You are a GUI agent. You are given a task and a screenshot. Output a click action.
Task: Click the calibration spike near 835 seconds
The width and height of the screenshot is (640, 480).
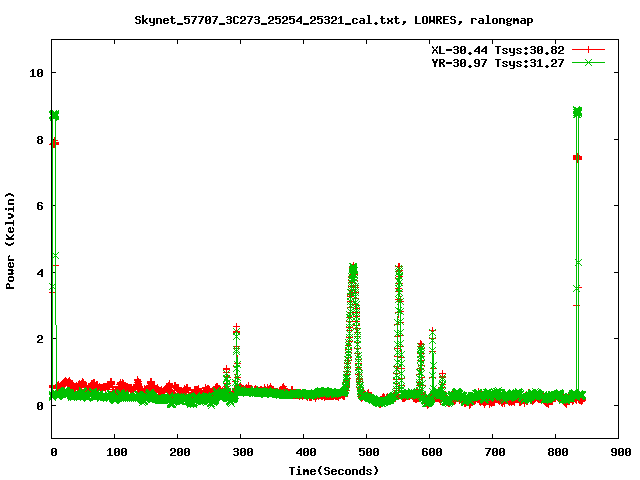click(x=577, y=249)
